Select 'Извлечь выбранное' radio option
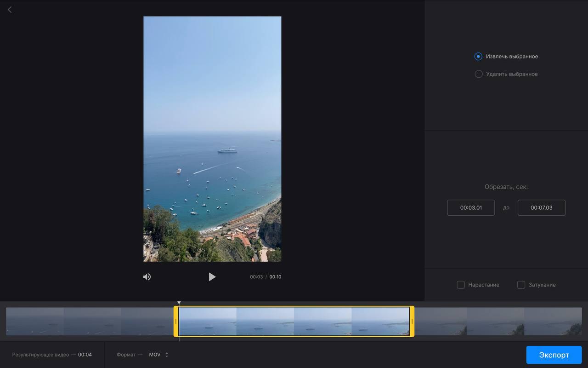588x368 pixels. coord(478,57)
